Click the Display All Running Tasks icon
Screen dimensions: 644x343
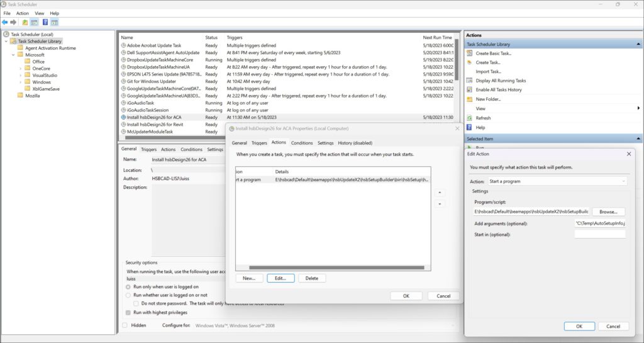click(x=469, y=81)
